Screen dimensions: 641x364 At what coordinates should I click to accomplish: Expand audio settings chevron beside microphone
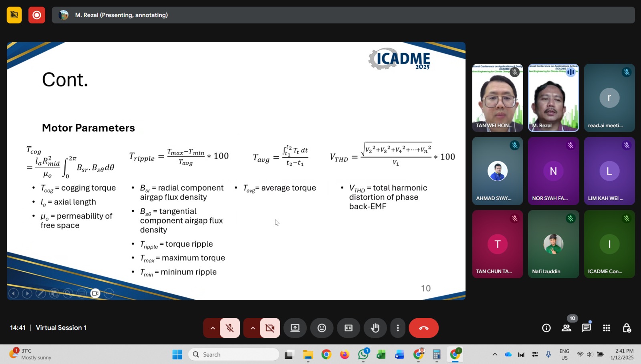click(213, 328)
